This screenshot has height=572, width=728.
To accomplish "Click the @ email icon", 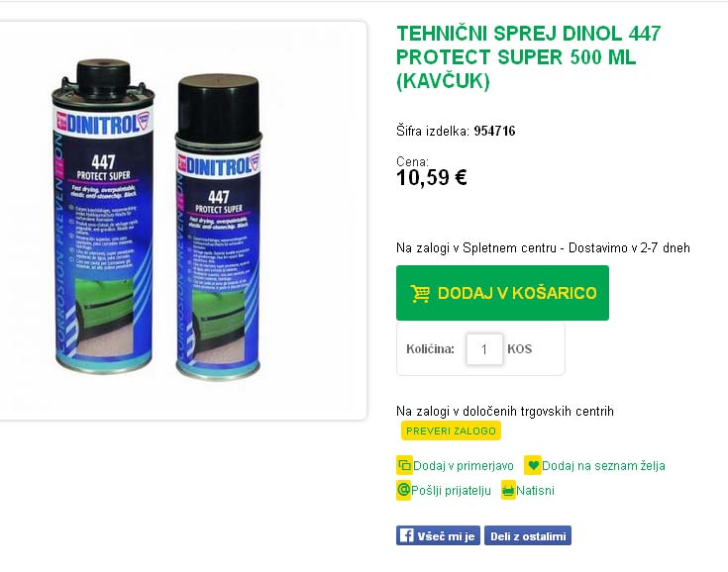I will [403, 490].
